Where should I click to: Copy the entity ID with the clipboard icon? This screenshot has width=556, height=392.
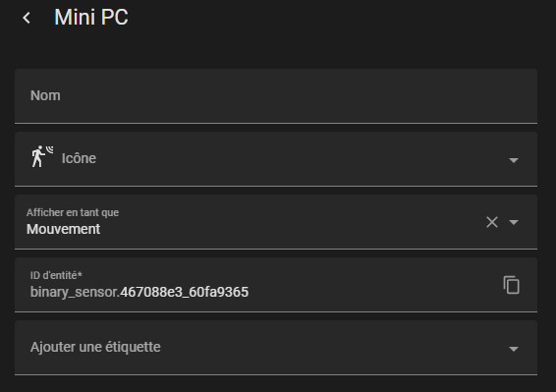click(x=512, y=285)
